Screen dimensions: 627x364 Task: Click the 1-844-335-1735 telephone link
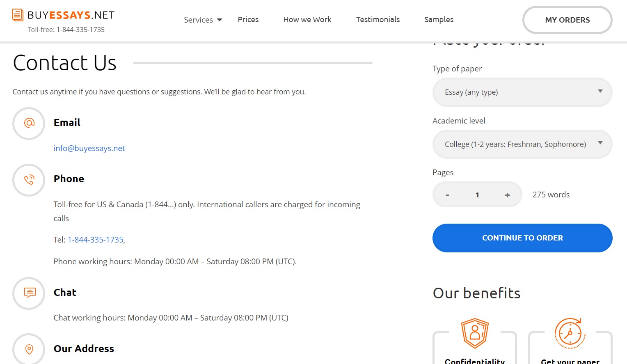pos(96,240)
